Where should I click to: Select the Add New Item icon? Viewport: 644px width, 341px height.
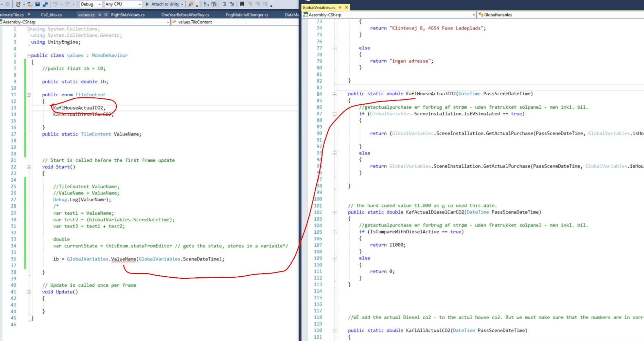pyautogui.click(x=18, y=4)
